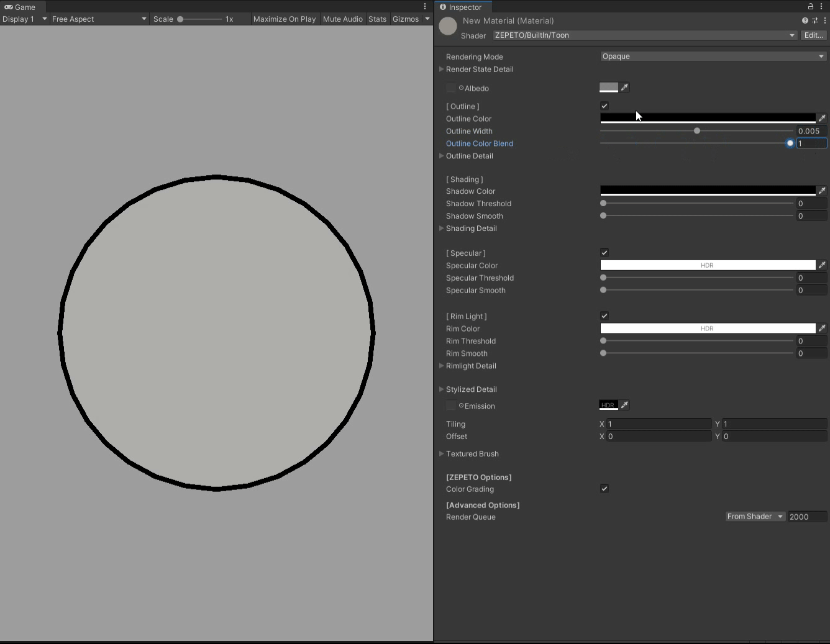Enable Maximize On Play
The width and height of the screenshot is (830, 644).
(x=285, y=19)
